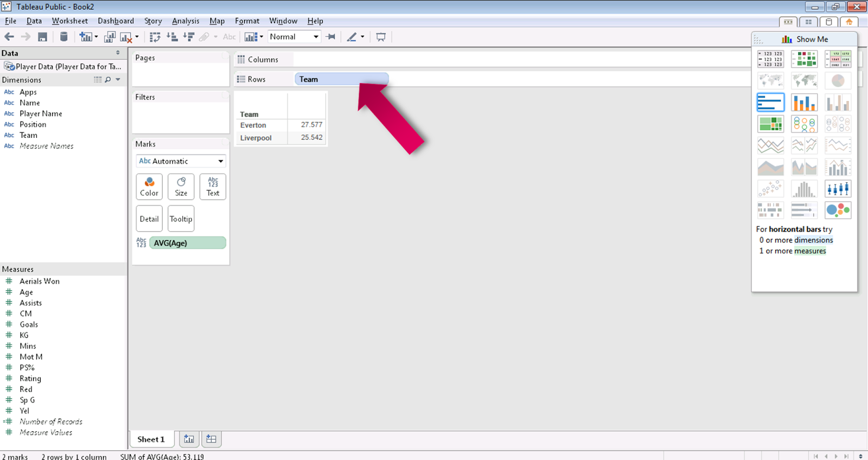Click the Text button in Marks card

(213, 187)
